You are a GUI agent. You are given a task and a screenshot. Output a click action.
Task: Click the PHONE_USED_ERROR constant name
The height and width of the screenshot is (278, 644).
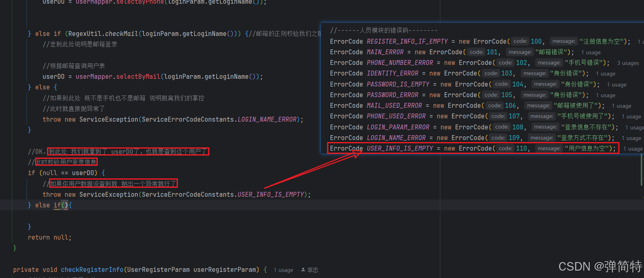coord(396,116)
